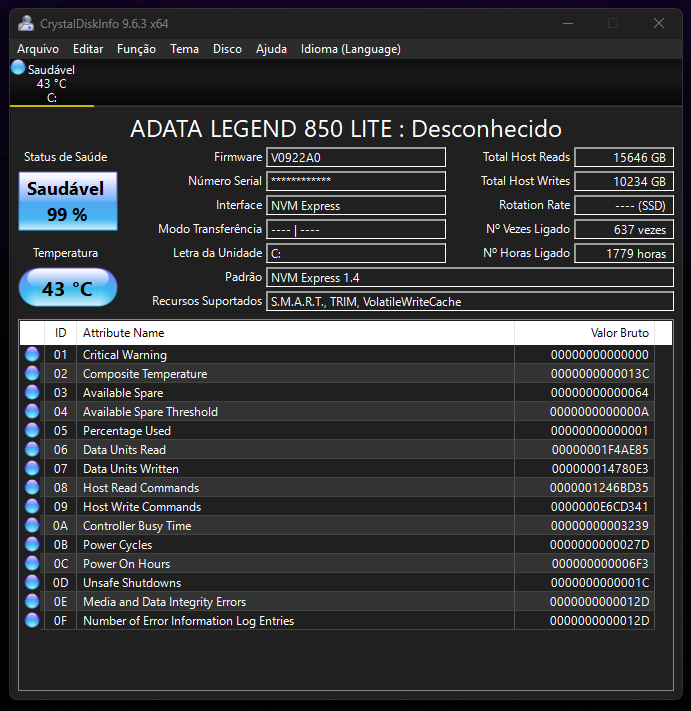The height and width of the screenshot is (711, 691).
Task: Click the Valor Bruto column header
Action: tap(584, 333)
